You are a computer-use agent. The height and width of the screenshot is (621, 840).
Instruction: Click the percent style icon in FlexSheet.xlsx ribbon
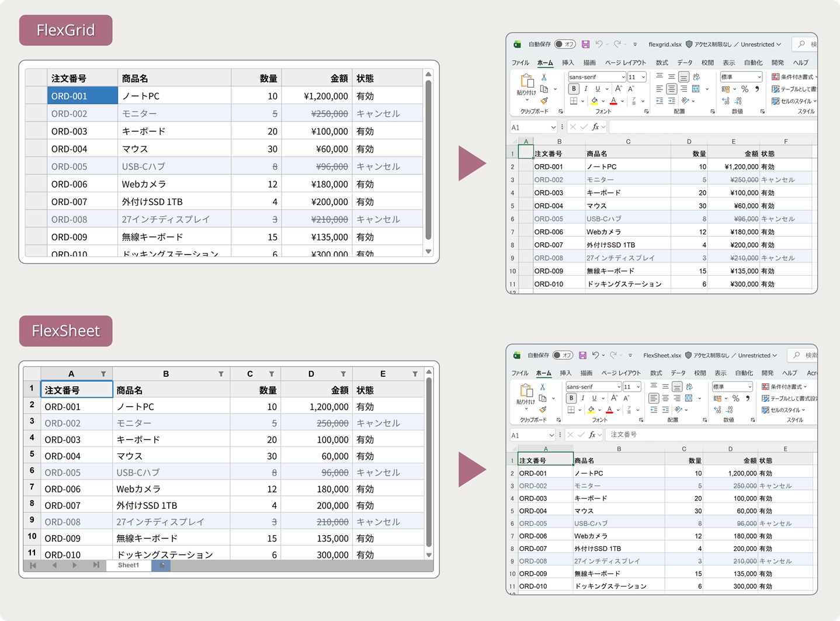coord(736,398)
